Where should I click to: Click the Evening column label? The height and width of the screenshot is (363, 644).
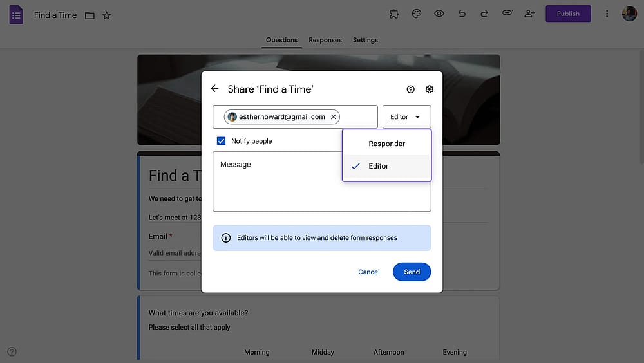(455, 352)
